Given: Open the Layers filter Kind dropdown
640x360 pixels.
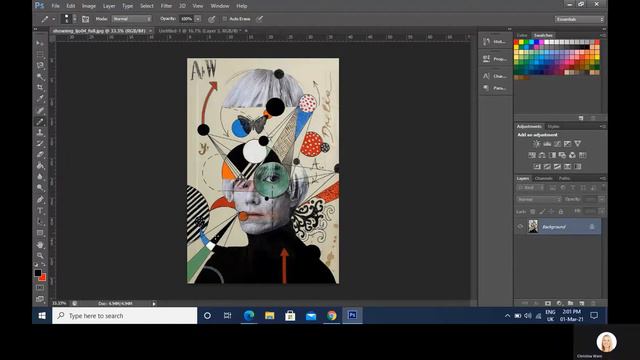Looking at the screenshot, I should coord(530,188).
